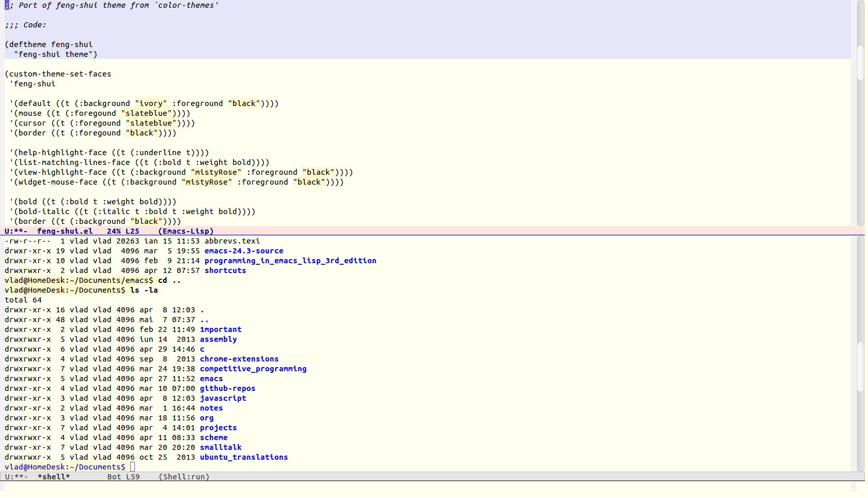
Task: Click the important directory entry
Action: pyautogui.click(x=221, y=329)
